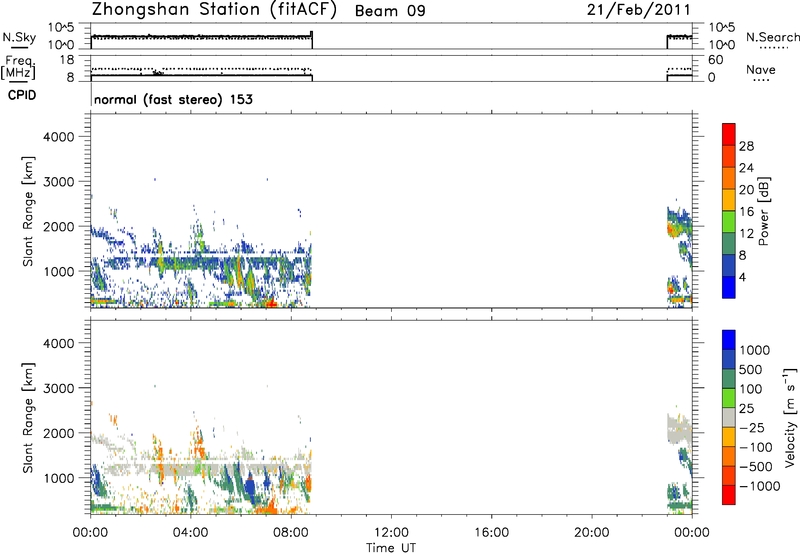
Task: Click the 20:00 time tick label
Action: point(591,533)
